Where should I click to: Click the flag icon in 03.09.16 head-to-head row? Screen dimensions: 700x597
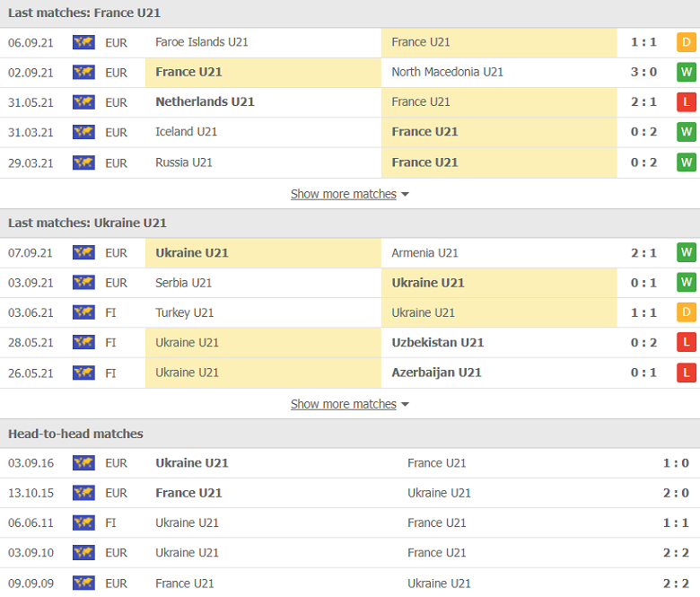(x=83, y=463)
